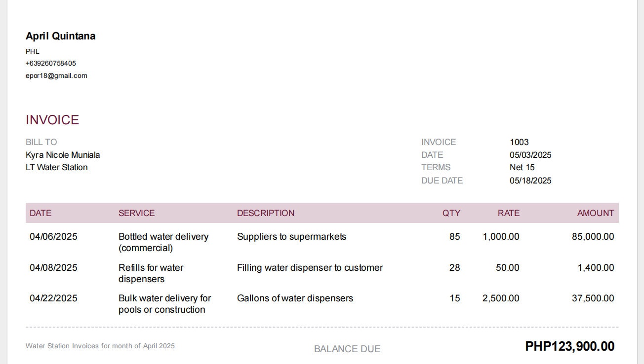The width and height of the screenshot is (644, 364).
Task: Click the DESCRIPTION column header
Action: [x=266, y=213]
